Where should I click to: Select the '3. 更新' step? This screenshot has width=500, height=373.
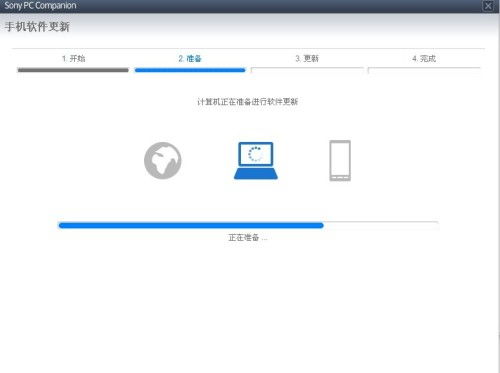[x=307, y=59]
